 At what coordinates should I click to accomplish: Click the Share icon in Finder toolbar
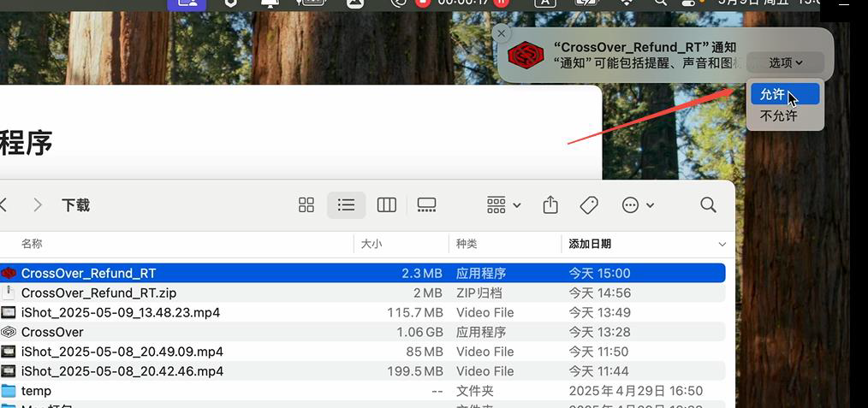click(550, 205)
